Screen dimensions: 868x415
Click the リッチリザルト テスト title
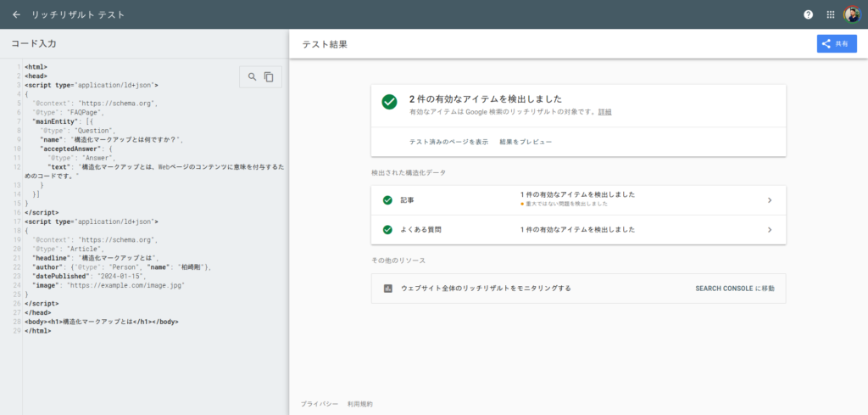coord(78,14)
